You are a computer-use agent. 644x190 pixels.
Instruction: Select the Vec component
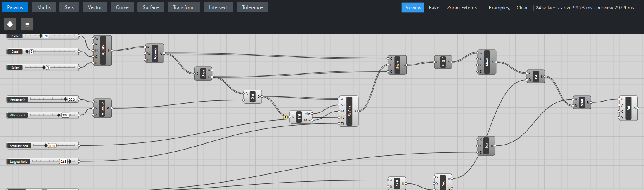click(x=443, y=182)
